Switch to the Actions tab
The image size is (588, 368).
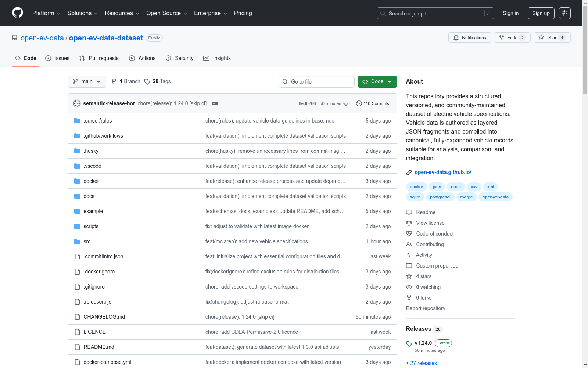tap(142, 58)
